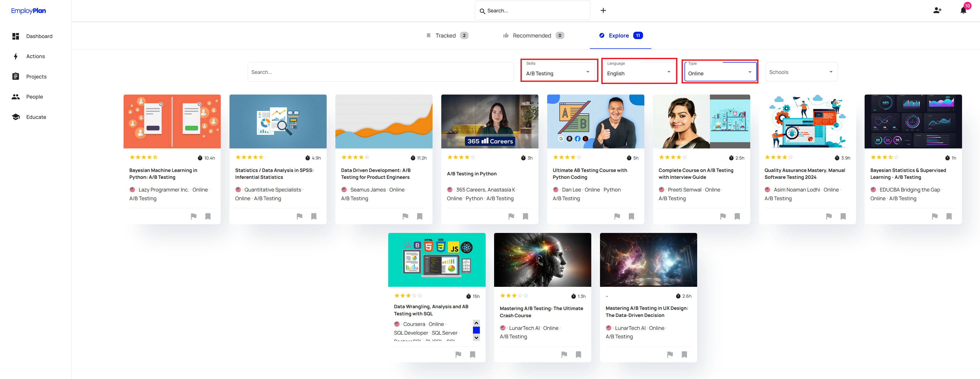
Task: Click scroll-down arrow in Data Wrangling tags
Action: click(x=476, y=338)
